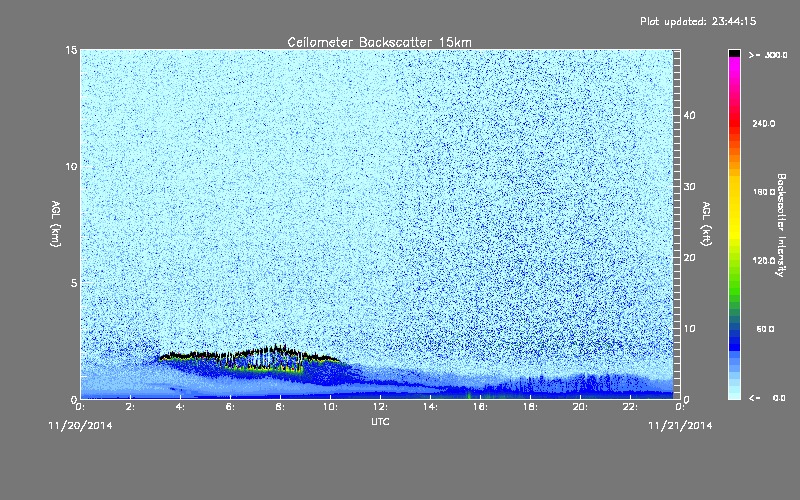Click the 5 km tick label
This screenshot has height=500, width=800.
[x=73, y=283]
